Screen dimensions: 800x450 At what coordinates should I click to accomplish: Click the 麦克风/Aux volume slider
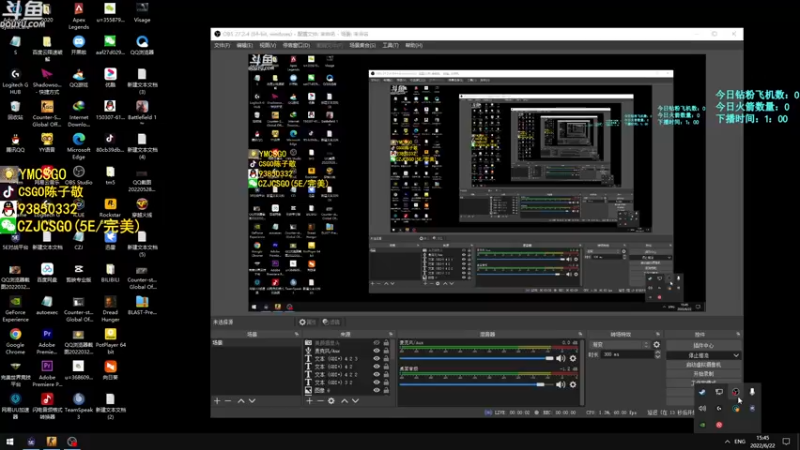click(476, 358)
